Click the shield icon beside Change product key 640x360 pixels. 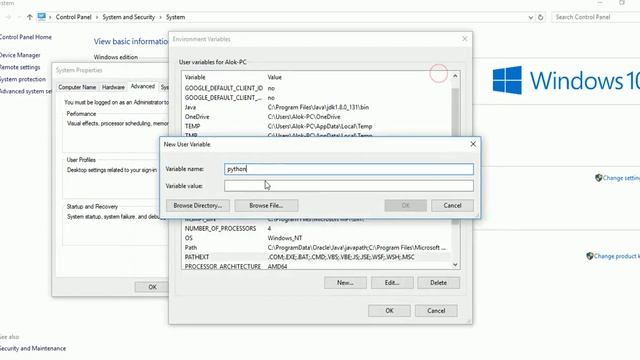(589, 256)
